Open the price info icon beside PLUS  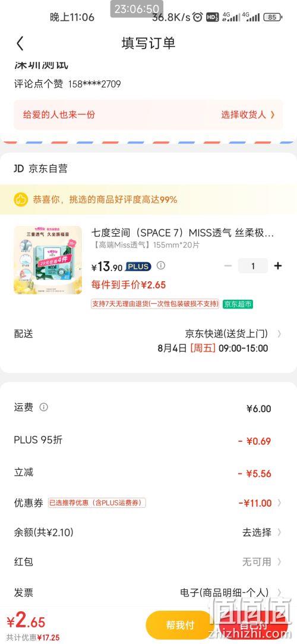tap(161, 265)
